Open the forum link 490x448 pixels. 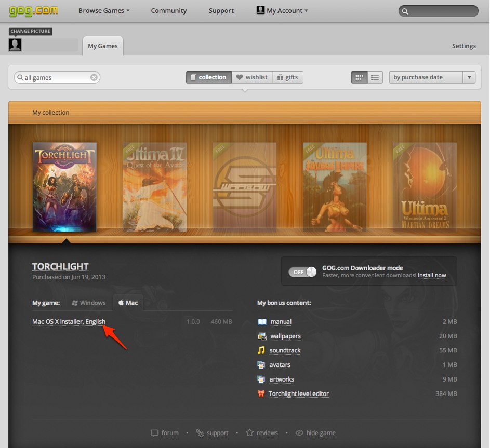(x=170, y=433)
